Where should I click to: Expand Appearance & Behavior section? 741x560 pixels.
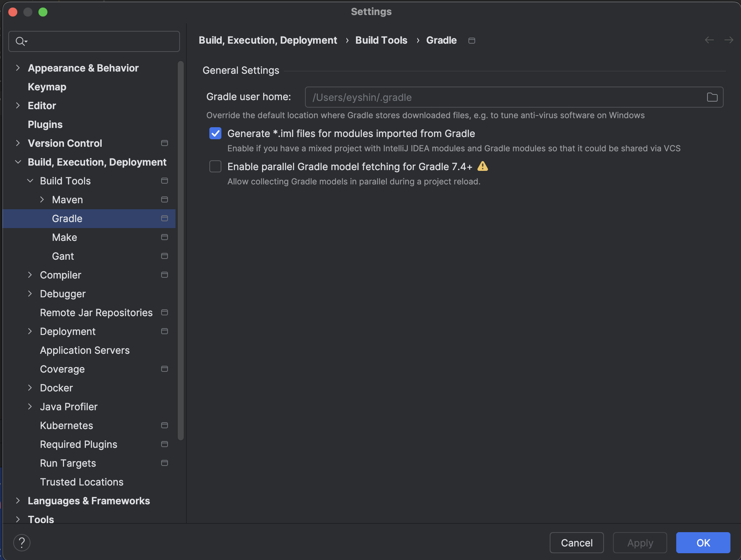[18, 68]
